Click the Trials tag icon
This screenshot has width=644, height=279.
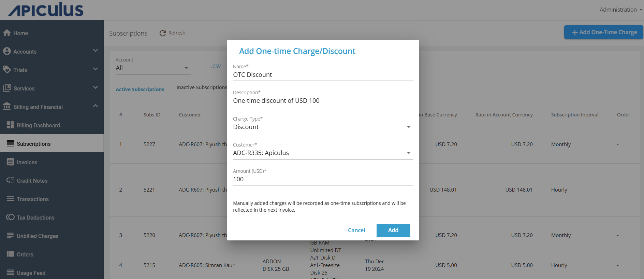tap(7, 69)
